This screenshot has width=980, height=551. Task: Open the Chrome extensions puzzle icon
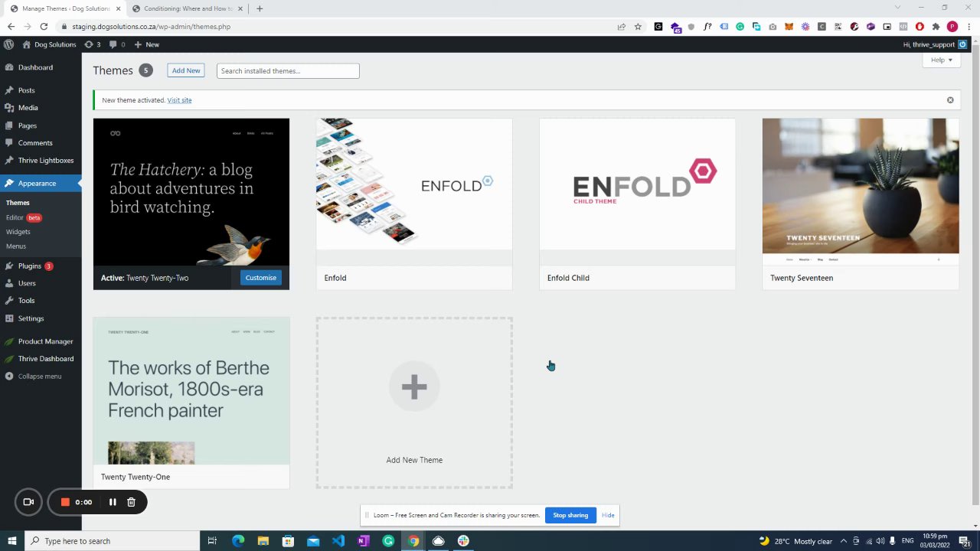[x=936, y=27]
